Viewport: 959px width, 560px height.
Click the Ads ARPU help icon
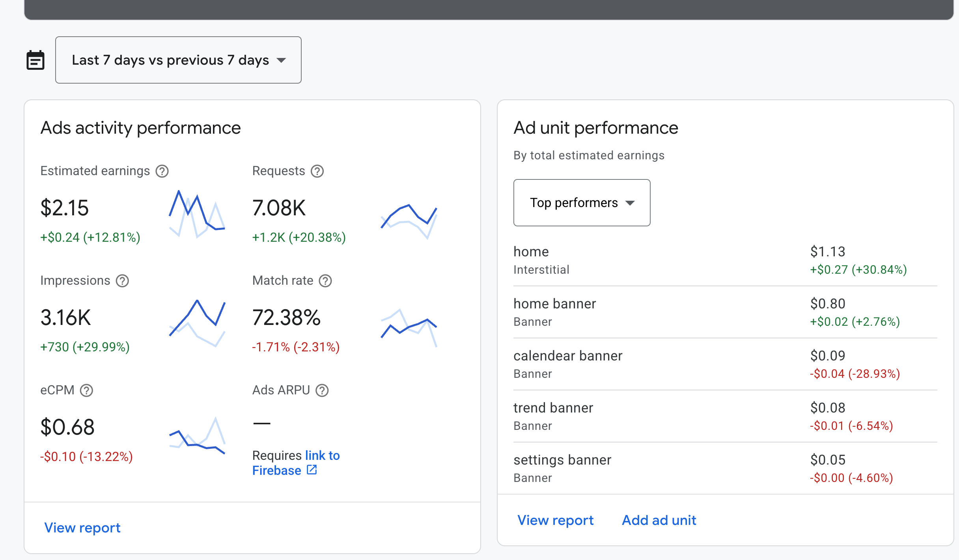(322, 390)
